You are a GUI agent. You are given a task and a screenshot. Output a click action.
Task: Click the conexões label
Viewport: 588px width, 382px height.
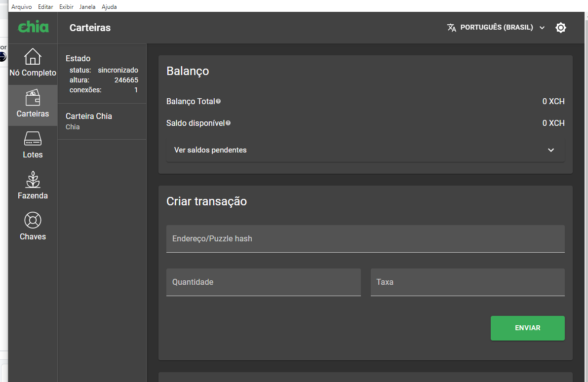(x=85, y=90)
